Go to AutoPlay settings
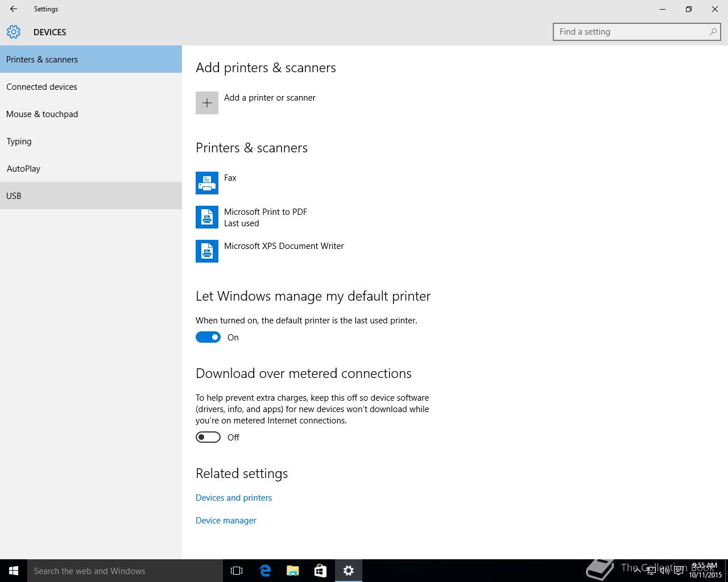The height and width of the screenshot is (582, 728). 91,168
